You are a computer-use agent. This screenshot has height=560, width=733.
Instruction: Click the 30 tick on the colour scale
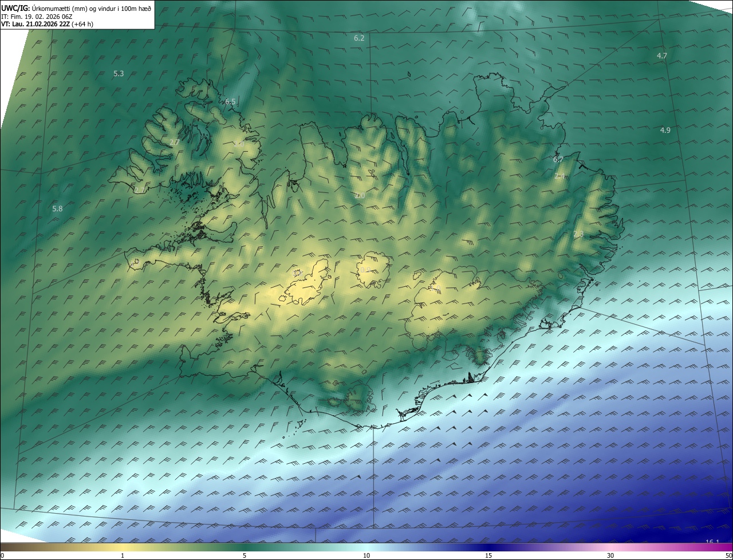pyautogui.click(x=610, y=555)
